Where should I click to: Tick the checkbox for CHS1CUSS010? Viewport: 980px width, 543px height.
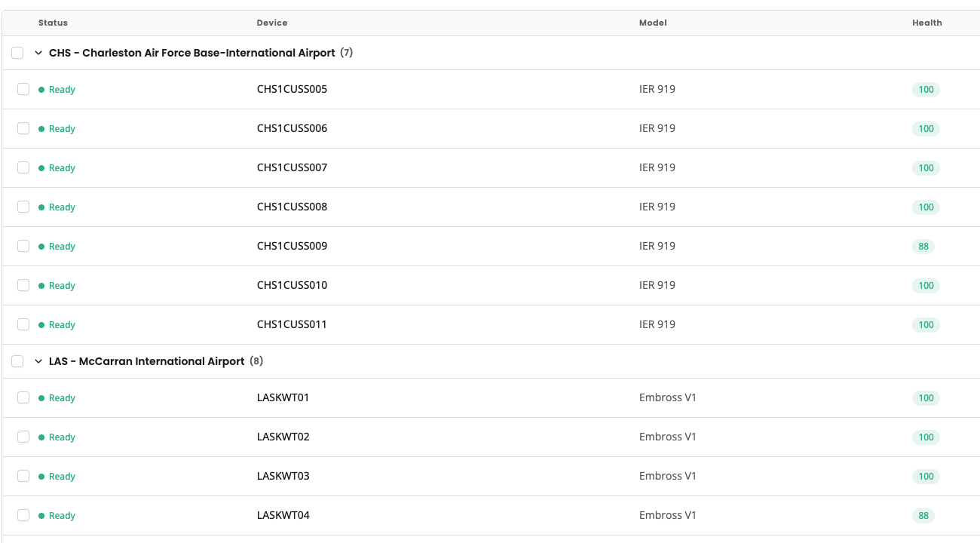coord(23,285)
